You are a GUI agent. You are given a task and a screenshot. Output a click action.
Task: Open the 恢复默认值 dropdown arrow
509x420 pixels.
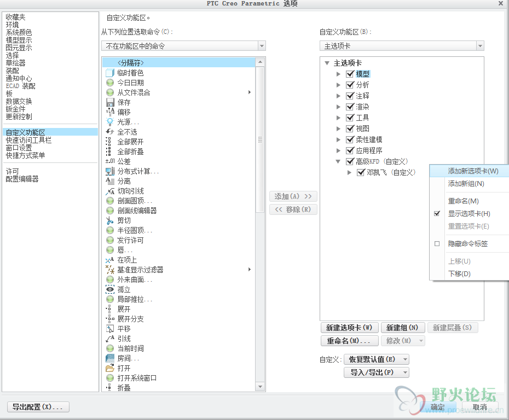[405, 359]
